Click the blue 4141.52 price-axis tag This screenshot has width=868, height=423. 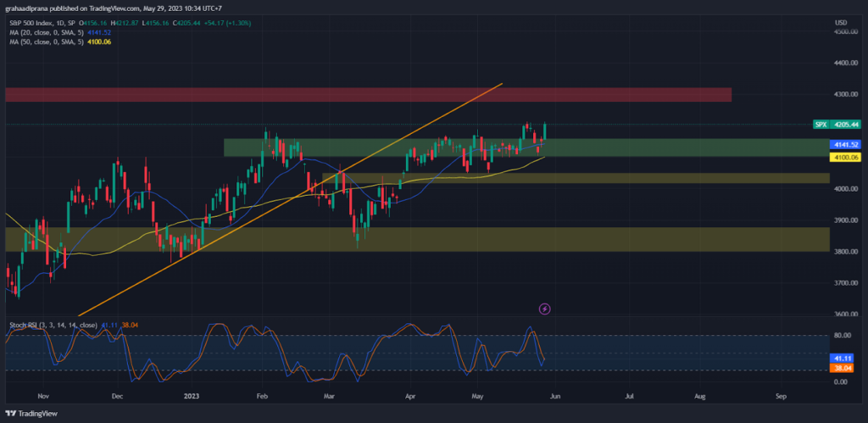pyautogui.click(x=845, y=144)
